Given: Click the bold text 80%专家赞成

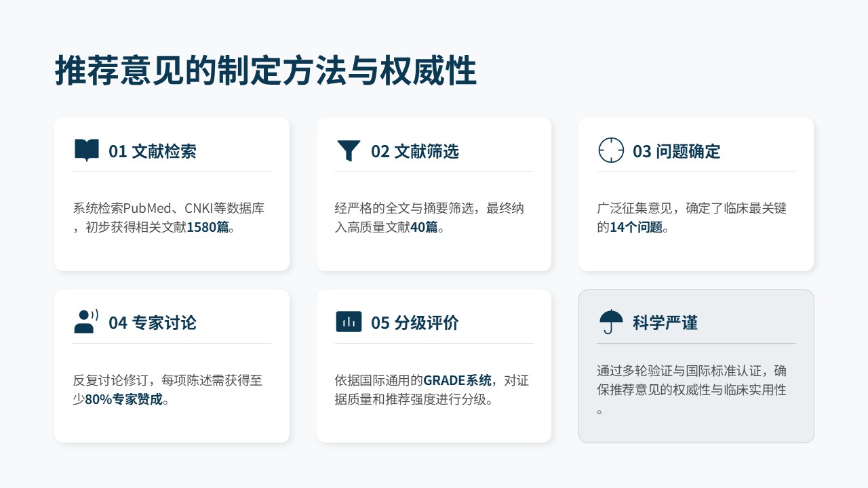Looking at the screenshot, I should (x=123, y=400).
